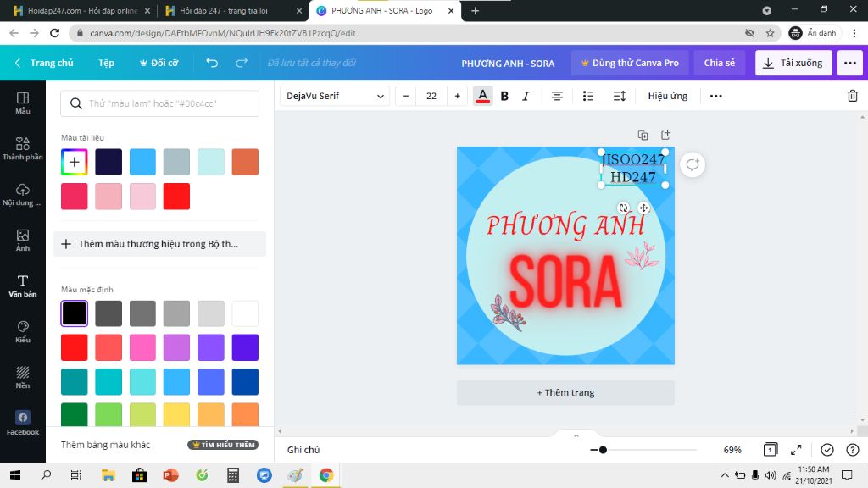Switch to the Hoidap247.com browser tab
The width and height of the screenshot is (868, 488).
click(x=82, y=10)
